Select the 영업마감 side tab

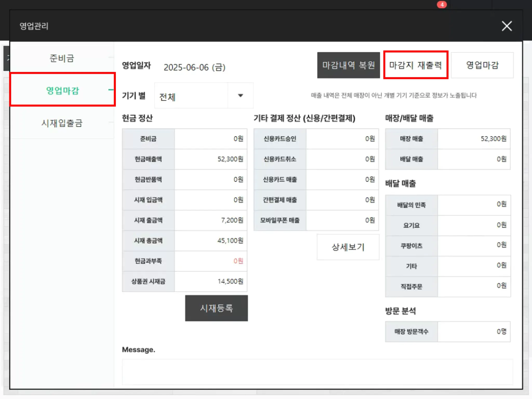(62, 90)
